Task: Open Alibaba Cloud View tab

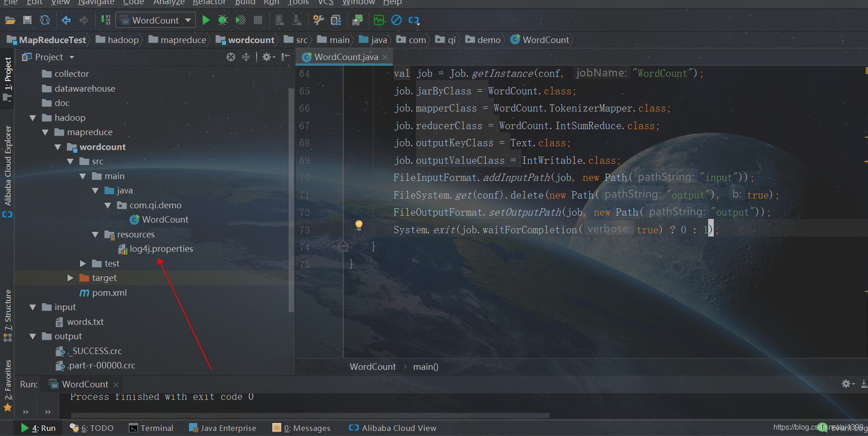Action: [392, 428]
